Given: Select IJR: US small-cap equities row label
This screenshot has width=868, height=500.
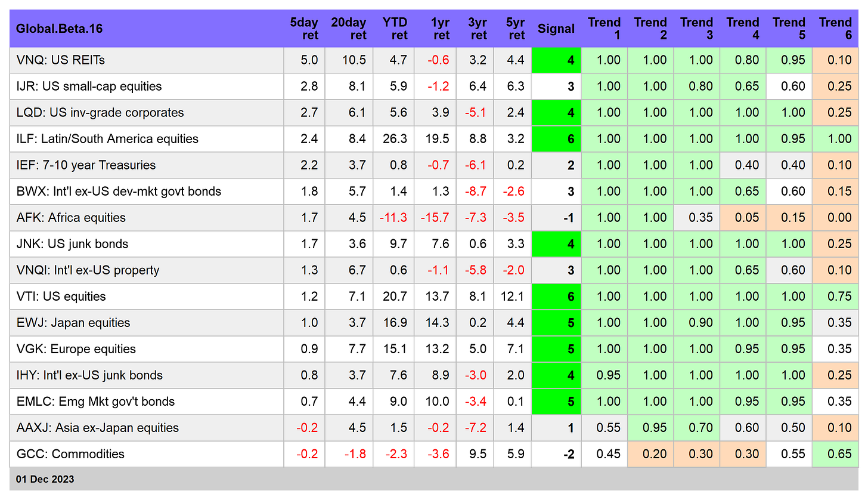Looking at the screenshot, I should point(89,87).
